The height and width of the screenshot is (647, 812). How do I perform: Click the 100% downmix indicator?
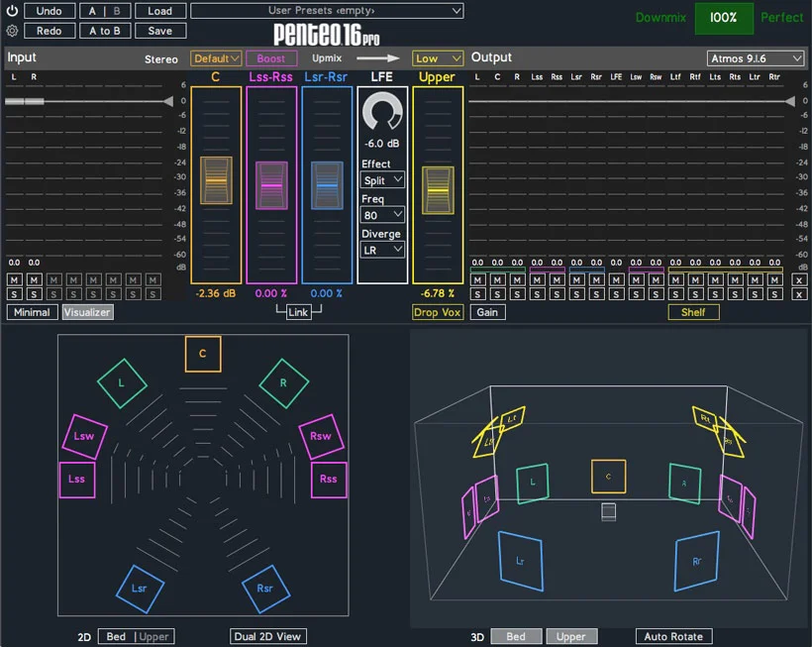[724, 18]
